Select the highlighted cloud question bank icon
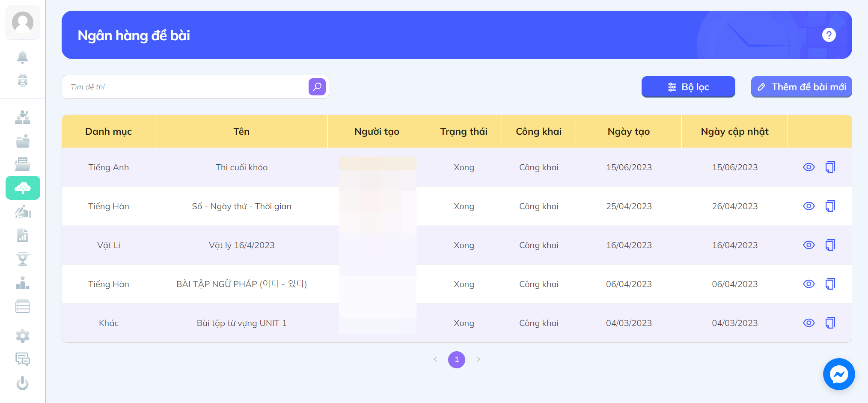 [23, 188]
